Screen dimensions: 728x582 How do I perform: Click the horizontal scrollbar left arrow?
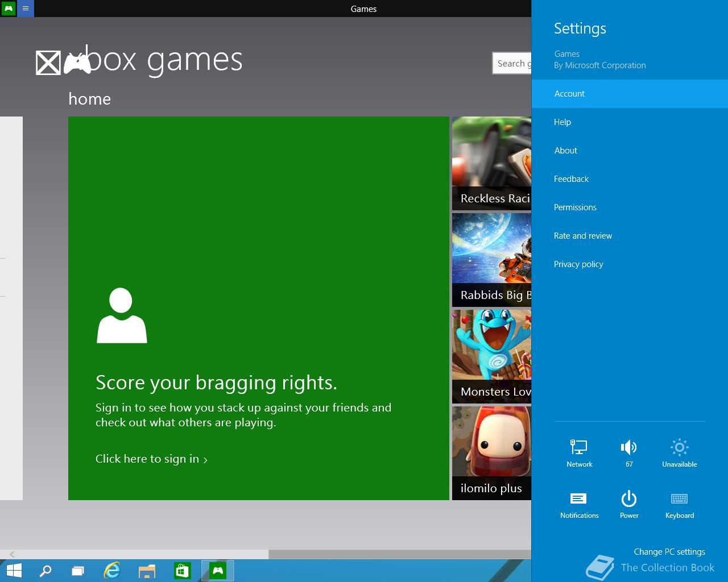click(12, 554)
